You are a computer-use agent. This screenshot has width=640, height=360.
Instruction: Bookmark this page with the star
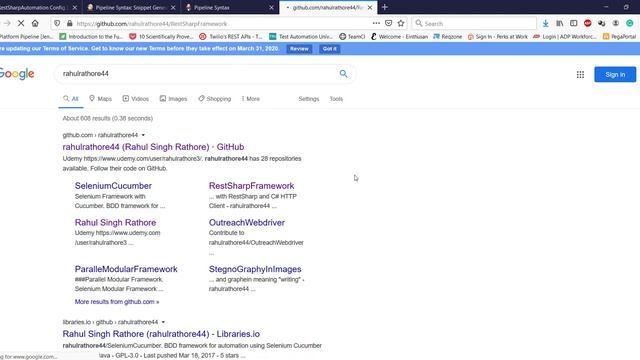click(401, 23)
